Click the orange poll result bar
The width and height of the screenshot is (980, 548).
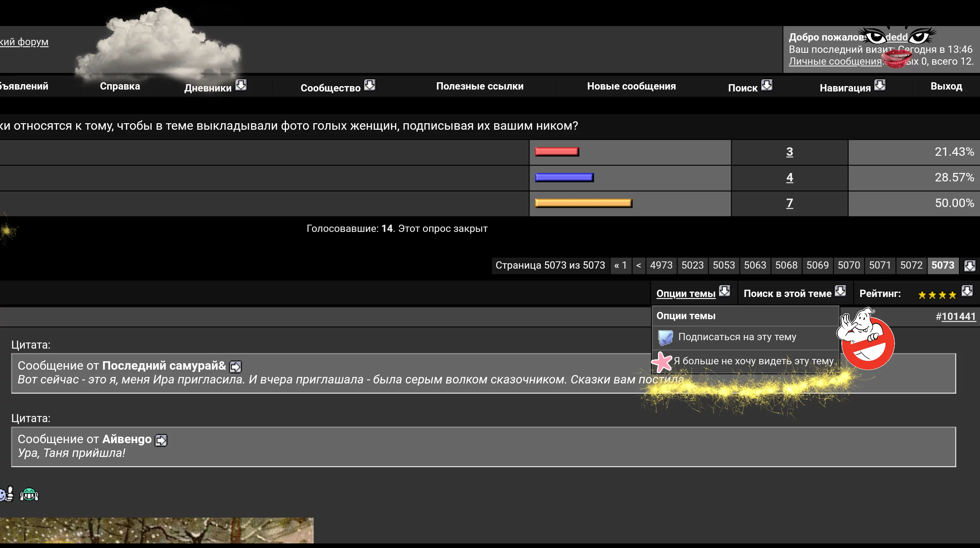tap(583, 203)
